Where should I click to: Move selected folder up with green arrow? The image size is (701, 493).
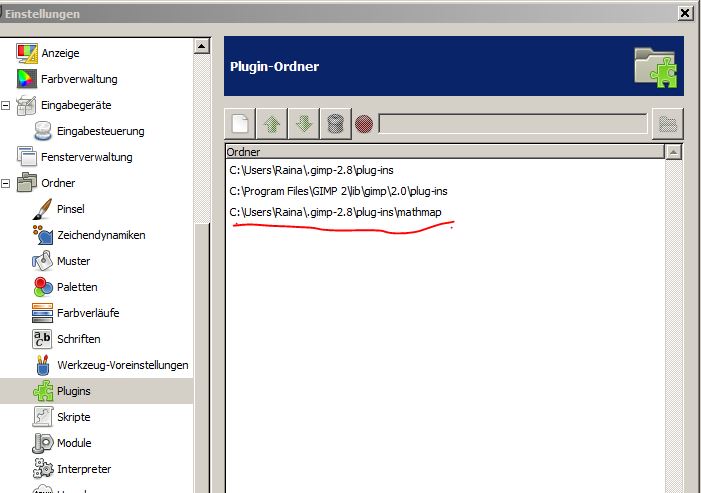tap(272, 123)
